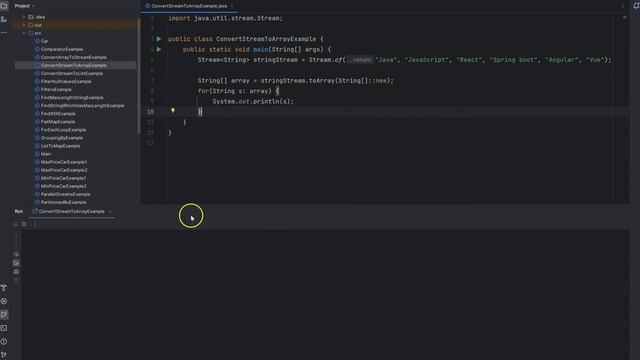The height and width of the screenshot is (360, 640).
Task: Open the Terminal tool window icon
Action: pyautogui.click(x=4, y=328)
